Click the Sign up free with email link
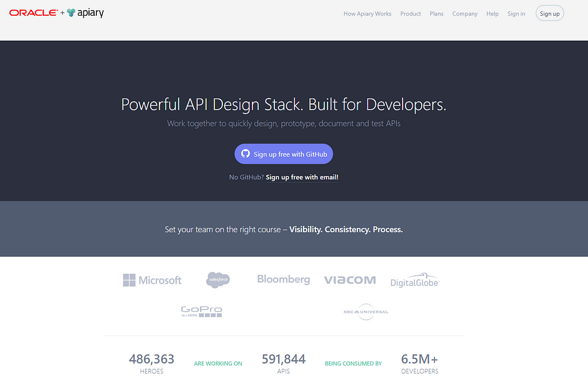This screenshot has height=380, width=588. point(302,177)
